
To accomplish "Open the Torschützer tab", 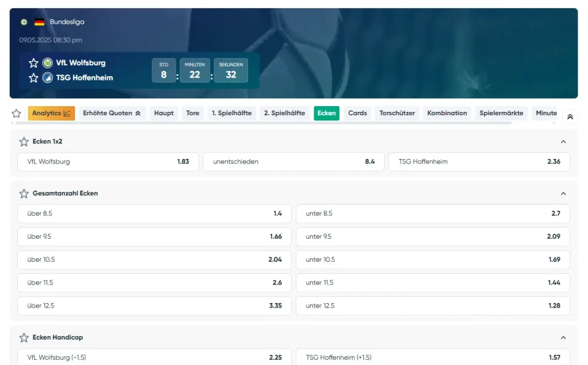I will point(397,113).
